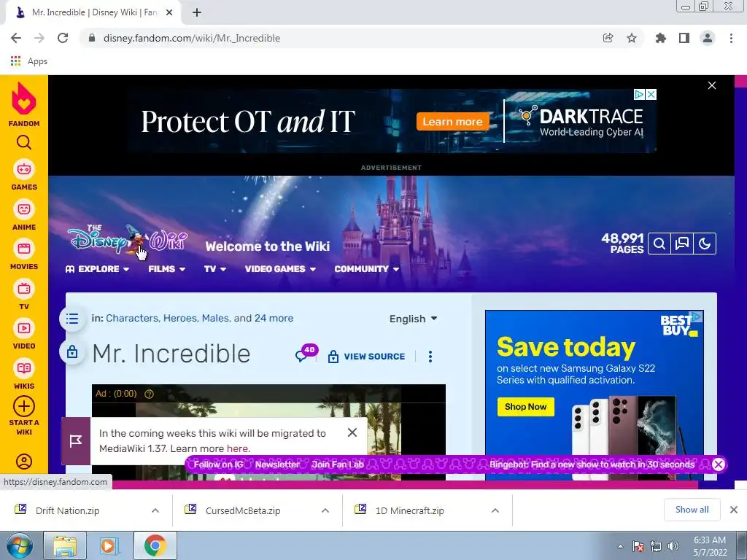Open the table of contents icon
Image resolution: width=747 pixels, height=560 pixels.
point(72,319)
